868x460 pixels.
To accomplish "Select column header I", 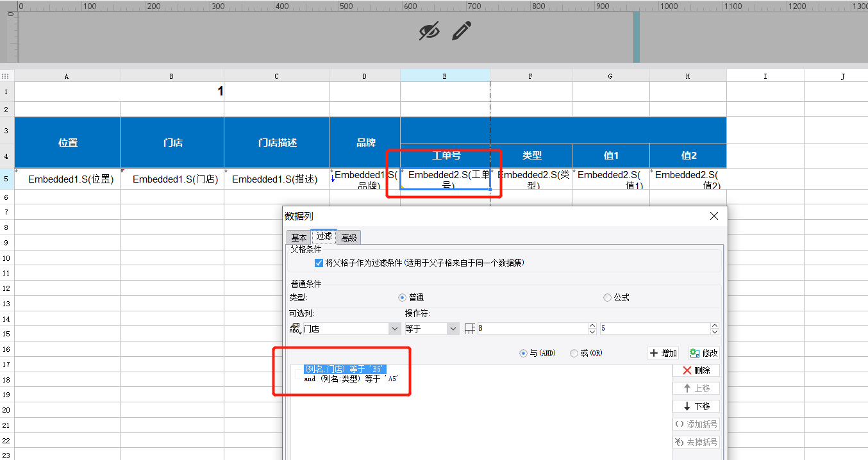I will pyautogui.click(x=765, y=76).
